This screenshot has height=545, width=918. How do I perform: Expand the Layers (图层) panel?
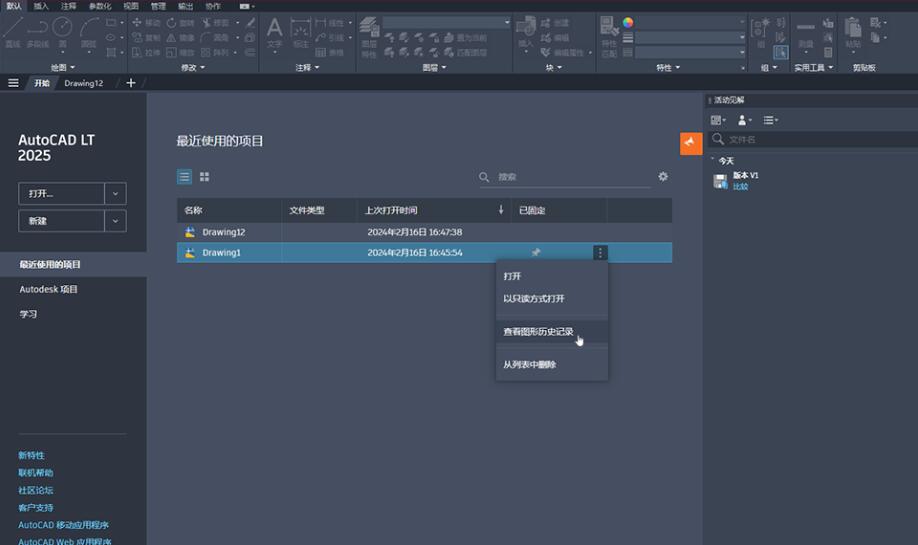click(x=435, y=67)
